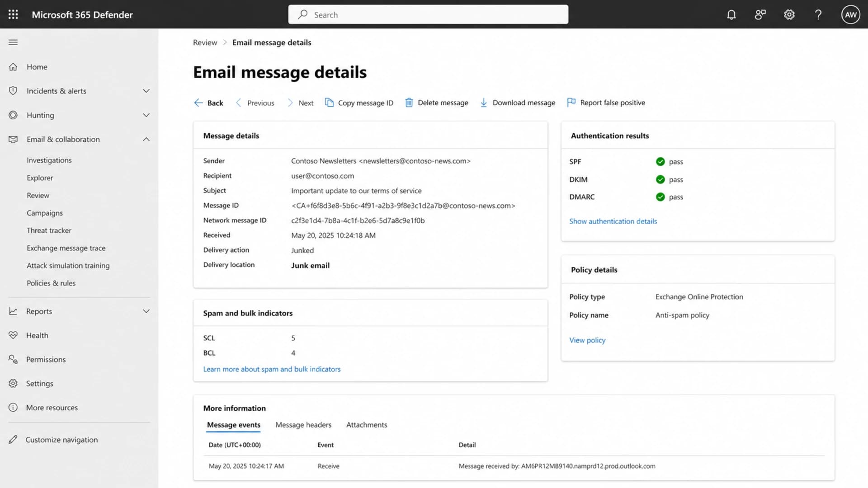Click the Delete message trash icon
The width and height of the screenshot is (868, 488).
tap(409, 103)
